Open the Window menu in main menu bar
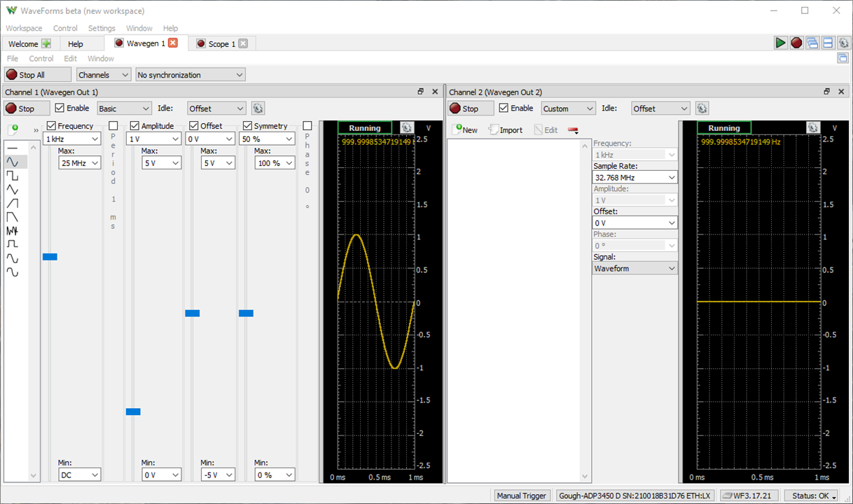This screenshot has width=853, height=504. [139, 28]
